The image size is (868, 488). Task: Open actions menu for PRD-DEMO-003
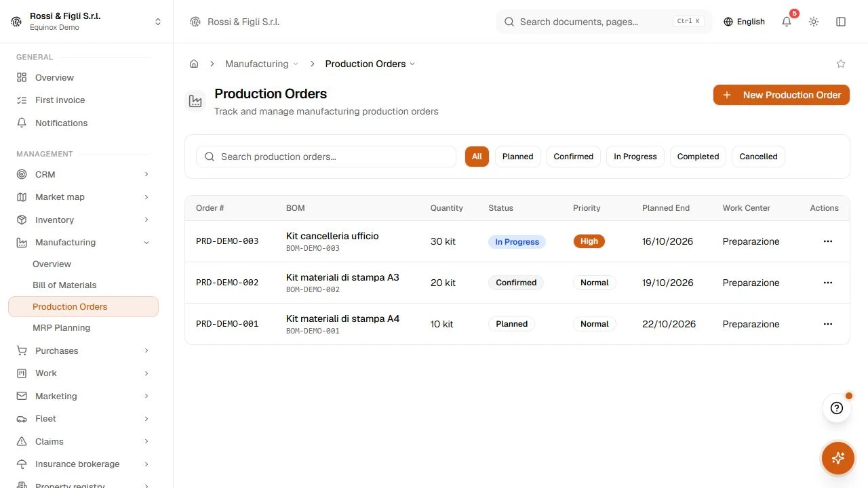click(827, 241)
